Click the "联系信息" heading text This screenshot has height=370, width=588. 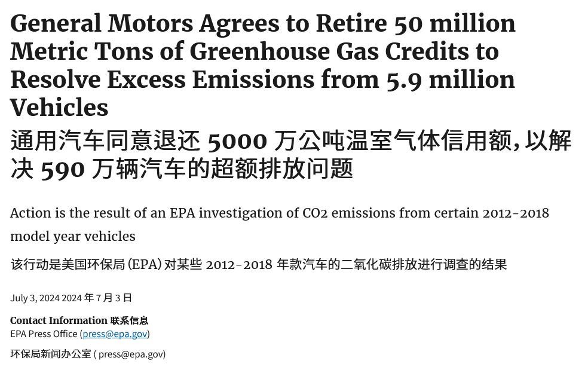pos(129,320)
